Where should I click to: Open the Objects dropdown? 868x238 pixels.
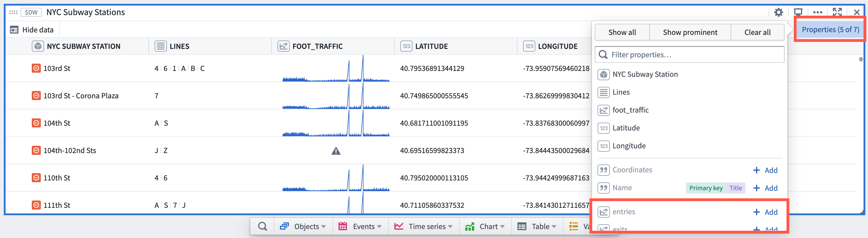click(x=303, y=226)
